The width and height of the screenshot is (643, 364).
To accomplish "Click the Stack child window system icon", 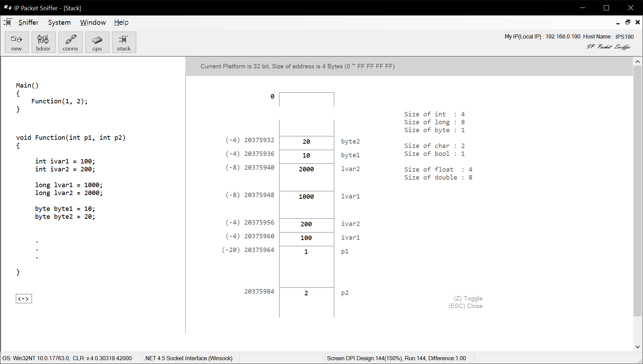I will point(7,22).
